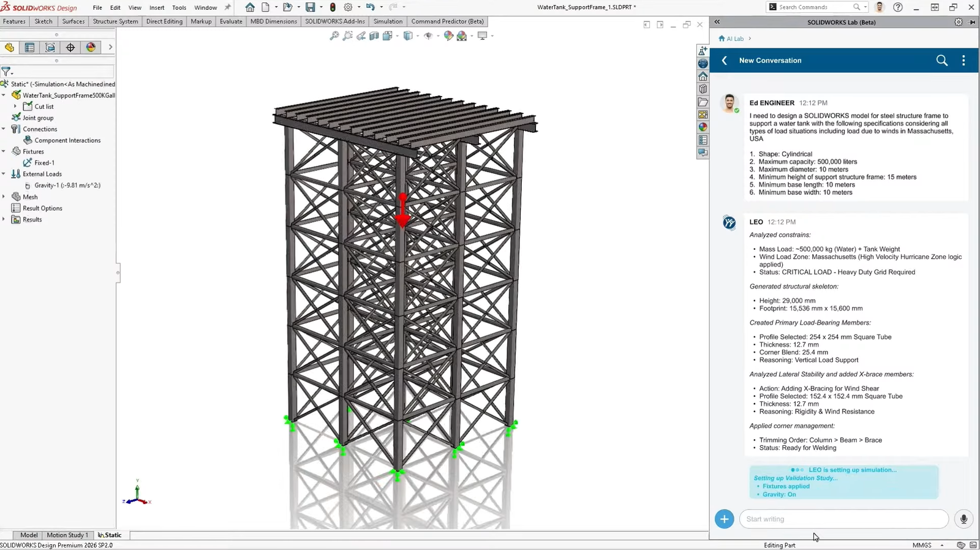Open the PropertyManager tab icon
Image resolution: width=980 pixels, height=550 pixels.
click(x=29, y=47)
